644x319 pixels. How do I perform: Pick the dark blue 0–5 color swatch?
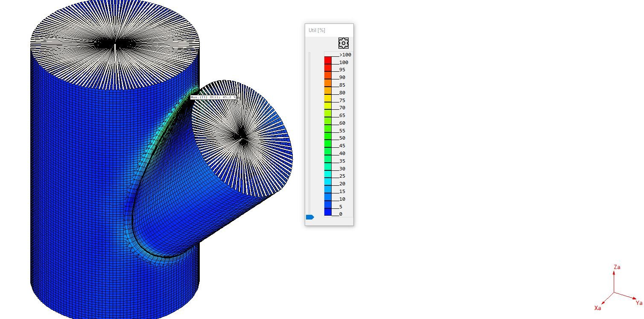(328, 211)
